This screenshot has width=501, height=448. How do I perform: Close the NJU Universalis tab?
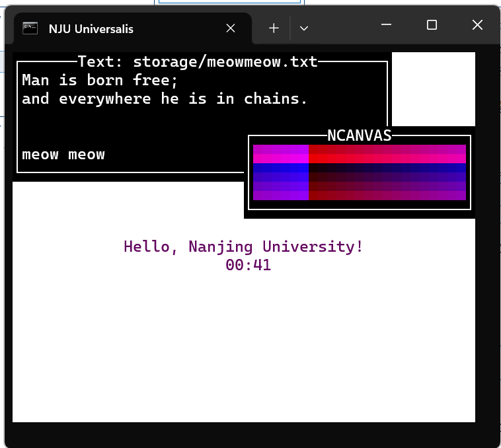click(x=230, y=28)
